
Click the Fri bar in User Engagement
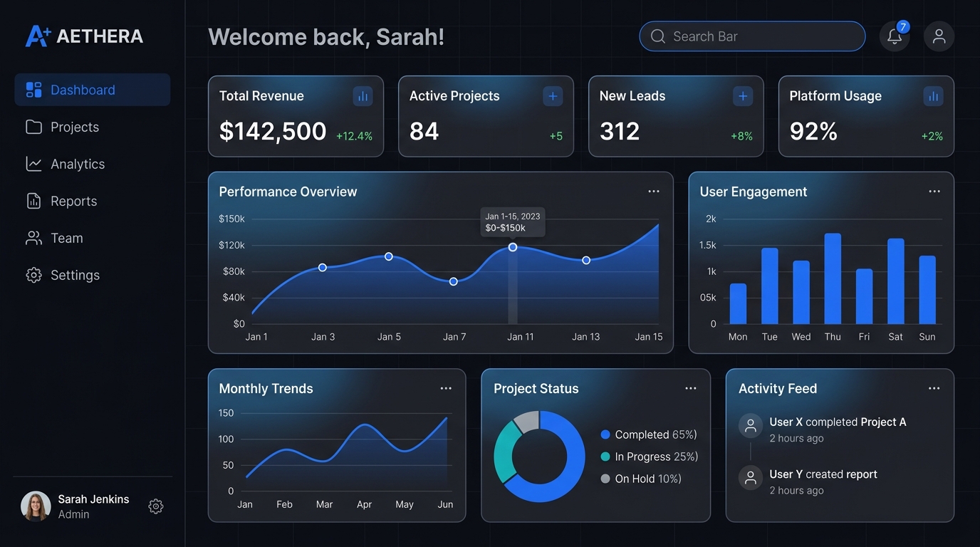click(x=864, y=297)
